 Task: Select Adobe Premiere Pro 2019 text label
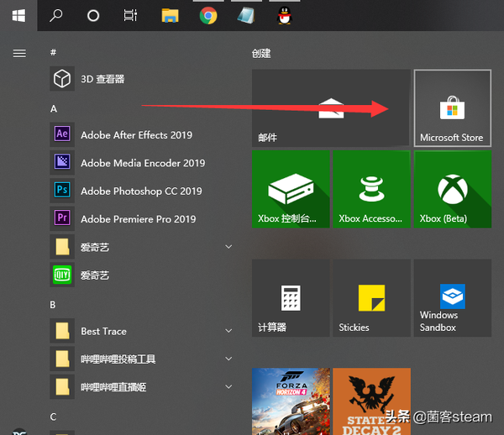pos(139,219)
